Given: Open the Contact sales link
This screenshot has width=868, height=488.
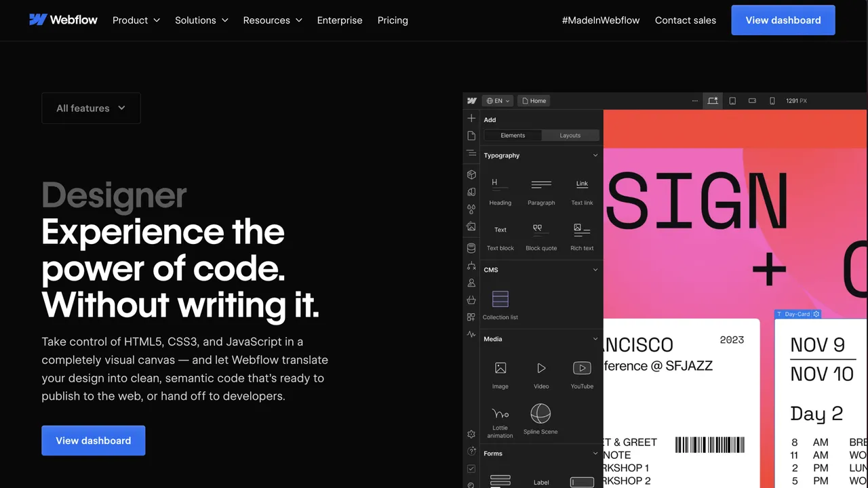Looking at the screenshot, I should click(686, 20).
